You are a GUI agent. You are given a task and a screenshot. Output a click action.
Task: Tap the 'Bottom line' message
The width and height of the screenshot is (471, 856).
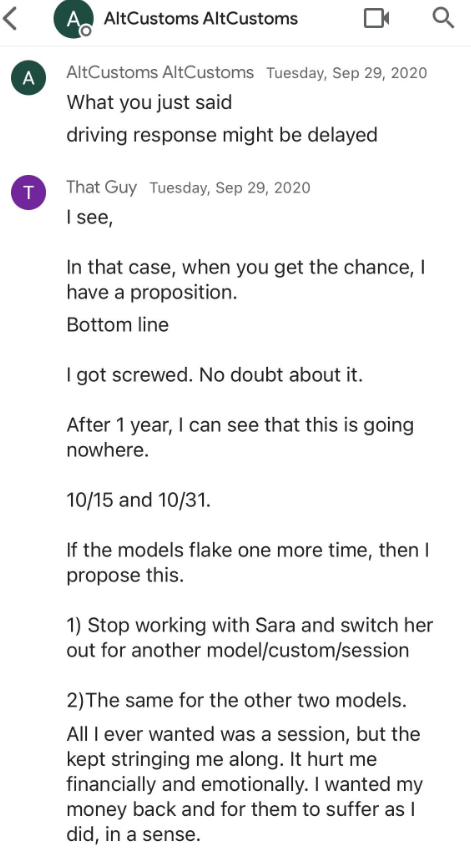click(117, 325)
